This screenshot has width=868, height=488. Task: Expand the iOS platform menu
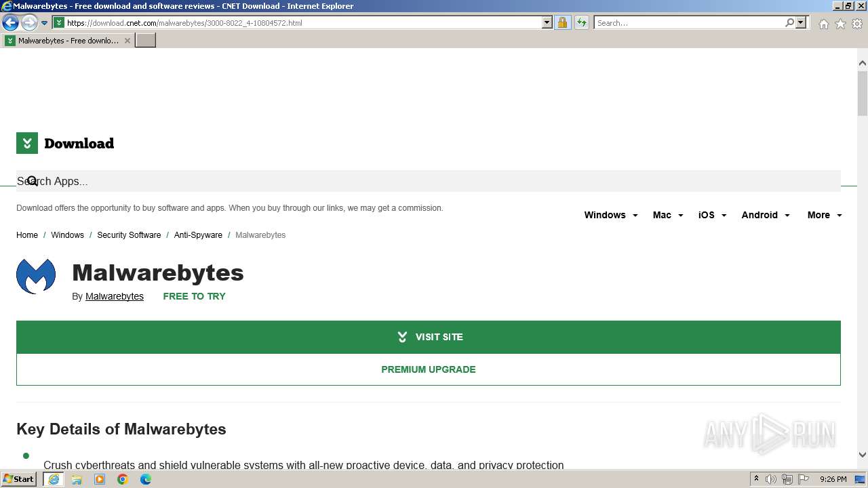(x=712, y=215)
